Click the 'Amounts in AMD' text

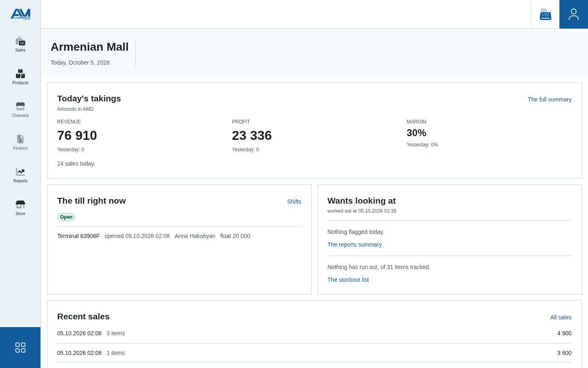click(76, 109)
